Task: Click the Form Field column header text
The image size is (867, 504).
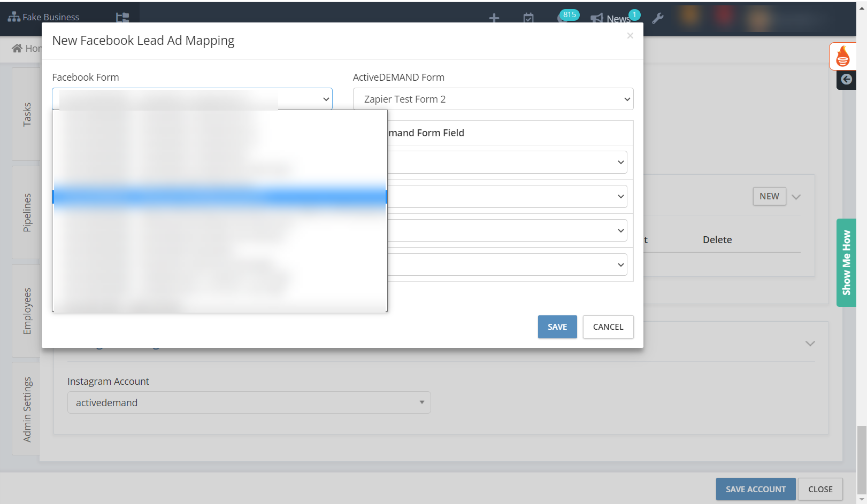Action: (x=426, y=133)
